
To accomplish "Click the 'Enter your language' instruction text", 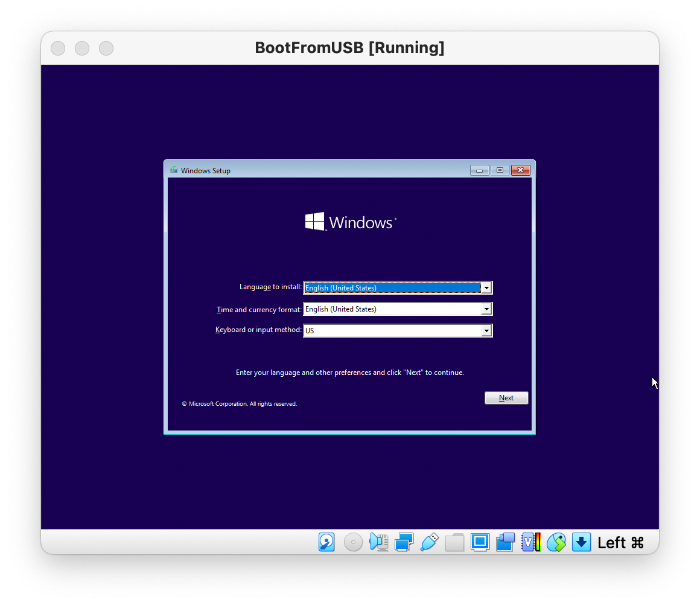I will [350, 372].
